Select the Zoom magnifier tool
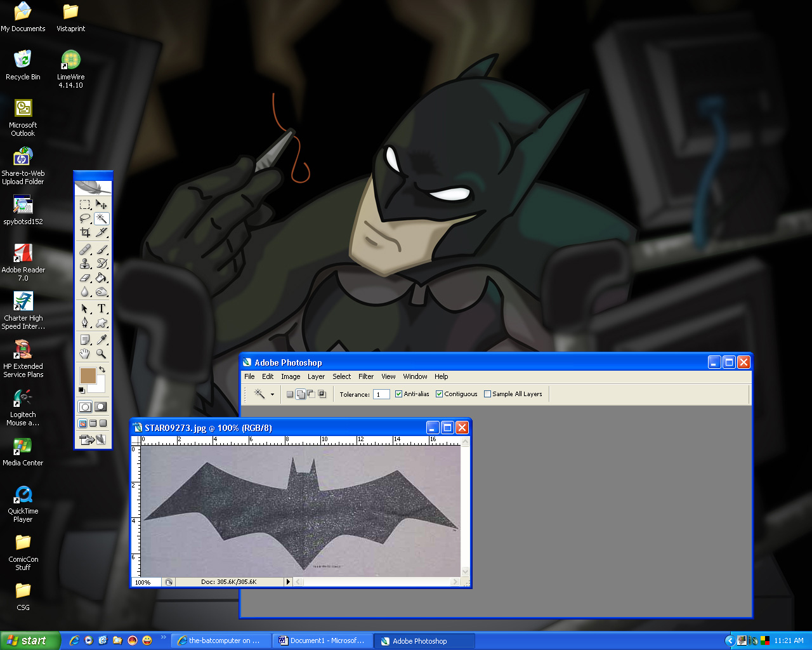812x650 pixels. (101, 354)
